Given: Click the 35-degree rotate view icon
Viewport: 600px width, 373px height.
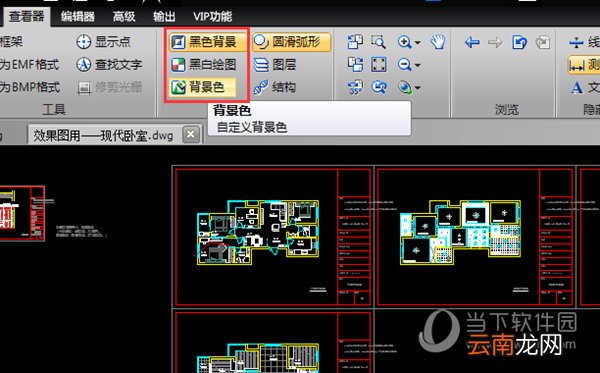Looking at the screenshot, I should click(x=355, y=87).
